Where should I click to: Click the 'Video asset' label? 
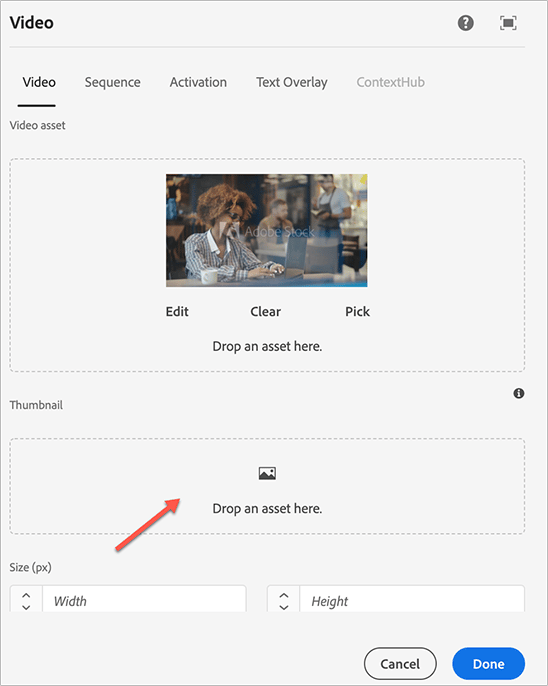coord(38,126)
